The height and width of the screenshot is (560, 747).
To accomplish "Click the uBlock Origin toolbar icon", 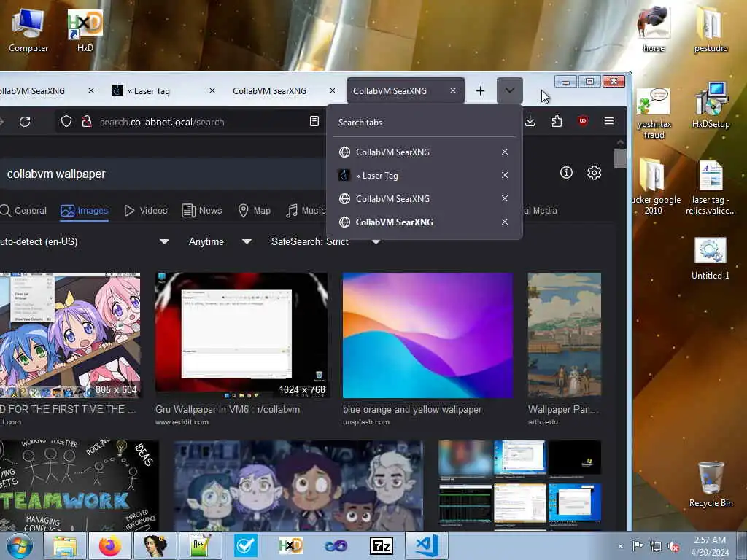I will [583, 121].
